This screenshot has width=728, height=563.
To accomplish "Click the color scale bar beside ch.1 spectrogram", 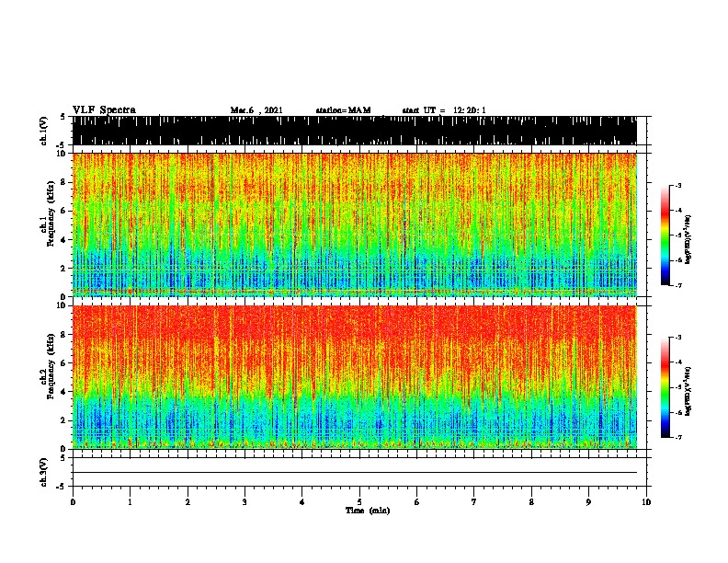I will pos(665,236).
